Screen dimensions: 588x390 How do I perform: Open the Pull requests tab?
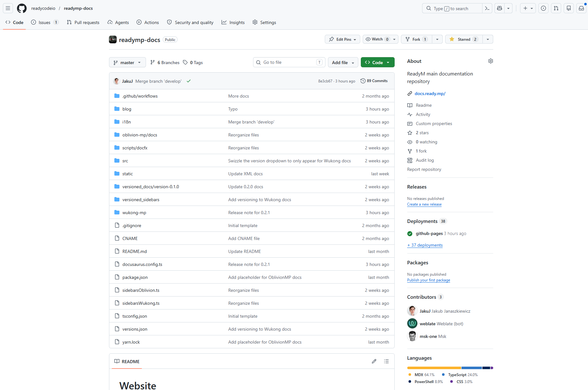[x=83, y=22]
